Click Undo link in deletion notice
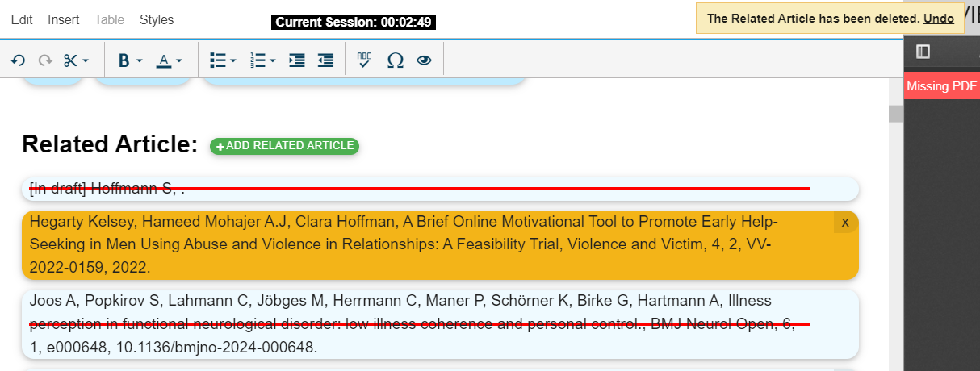The width and height of the screenshot is (980, 371). [x=939, y=18]
